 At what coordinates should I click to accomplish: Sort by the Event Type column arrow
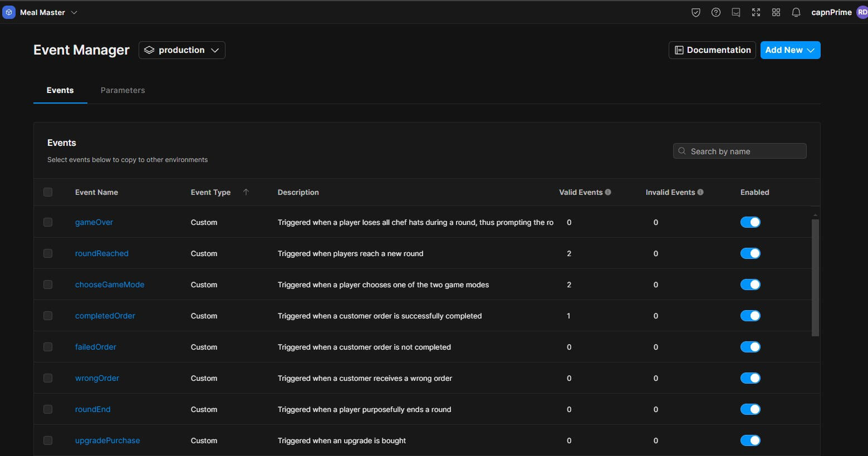pyautogui.click(x=246, y=192)
